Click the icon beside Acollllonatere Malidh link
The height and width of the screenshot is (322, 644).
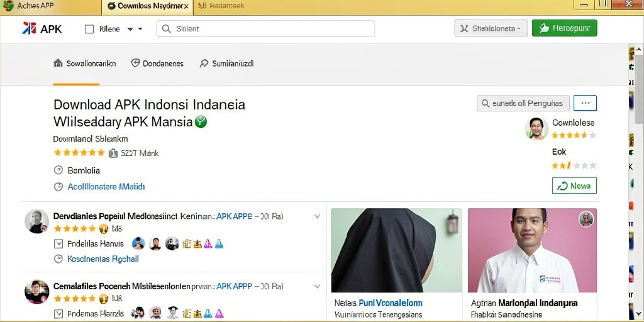click(x=58, y=187)
